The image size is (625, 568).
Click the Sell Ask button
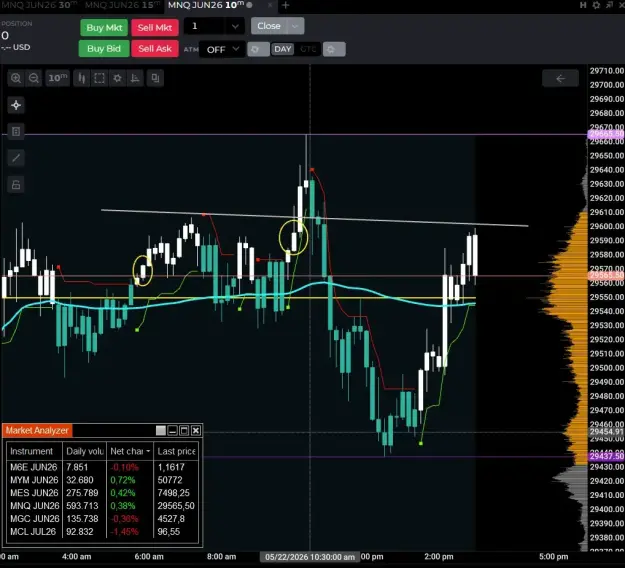(x=155, y=49)
